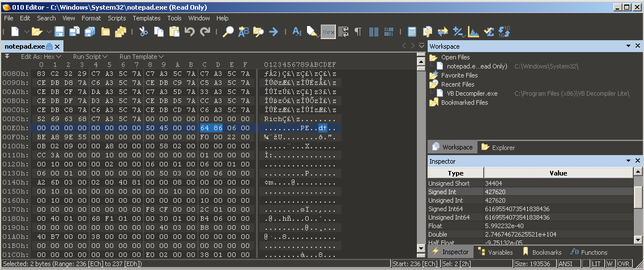Click the column lines view icon
This screenshot has width=644, height=270.
point(374,32)
